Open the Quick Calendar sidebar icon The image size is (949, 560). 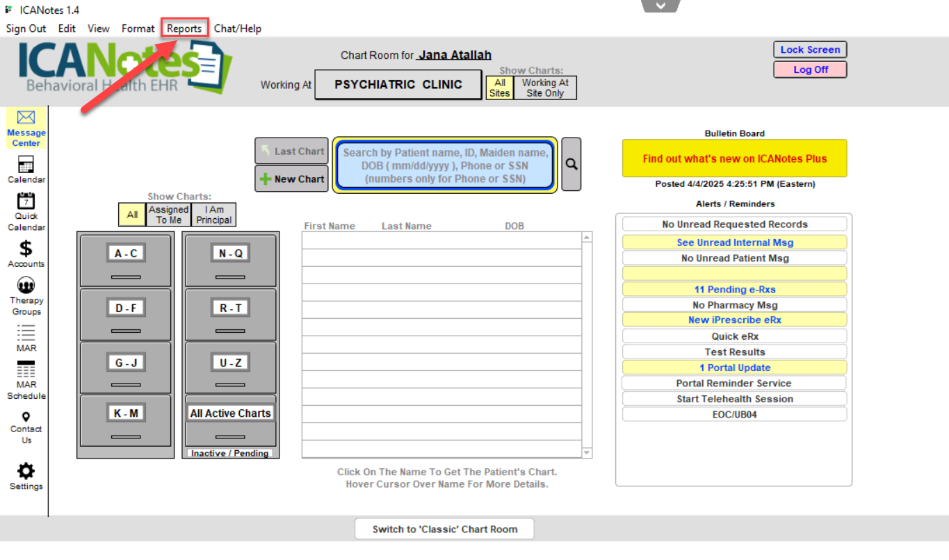pyautogui.click(x=26, y=201)
